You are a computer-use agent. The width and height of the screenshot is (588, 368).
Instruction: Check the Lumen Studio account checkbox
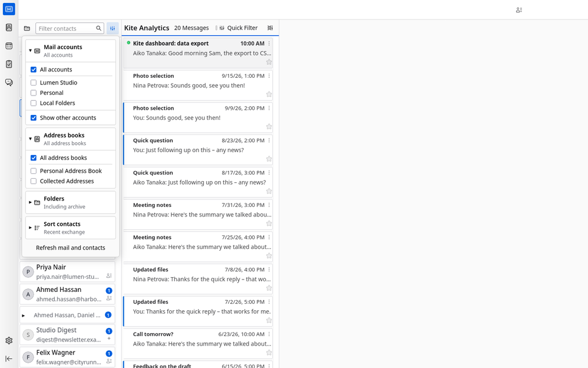point(34,83)
